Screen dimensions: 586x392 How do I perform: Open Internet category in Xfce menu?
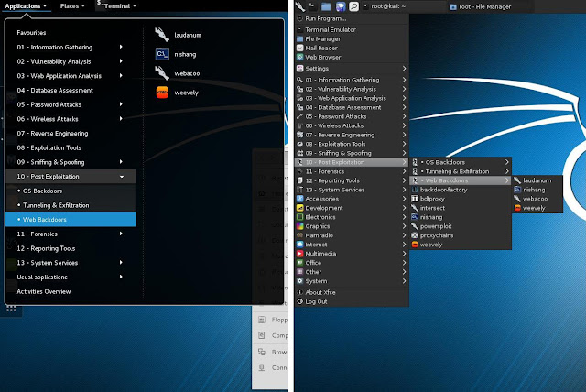click(352, 245)
